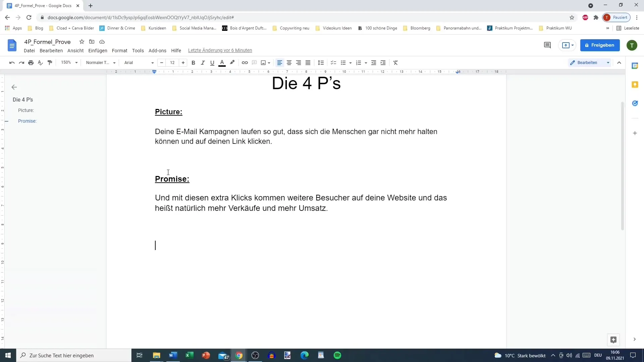Expand the insert image dropdown arrow
644x362 pixels.
(269, 63)
